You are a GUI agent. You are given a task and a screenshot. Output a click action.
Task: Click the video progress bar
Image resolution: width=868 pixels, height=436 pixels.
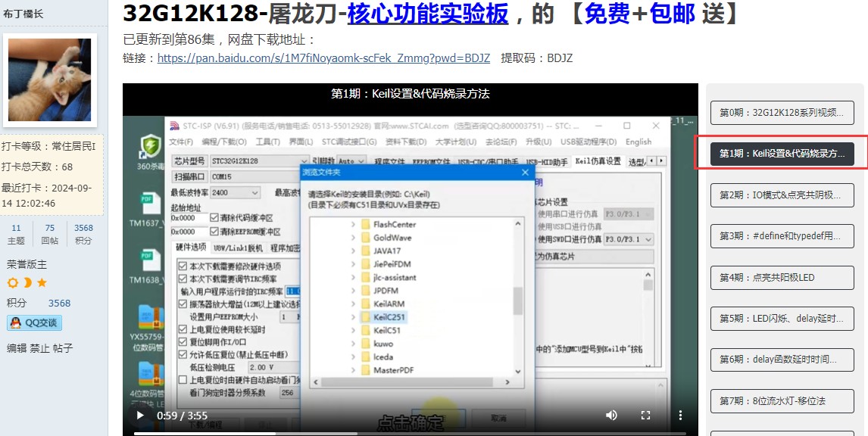click(411, 433)
